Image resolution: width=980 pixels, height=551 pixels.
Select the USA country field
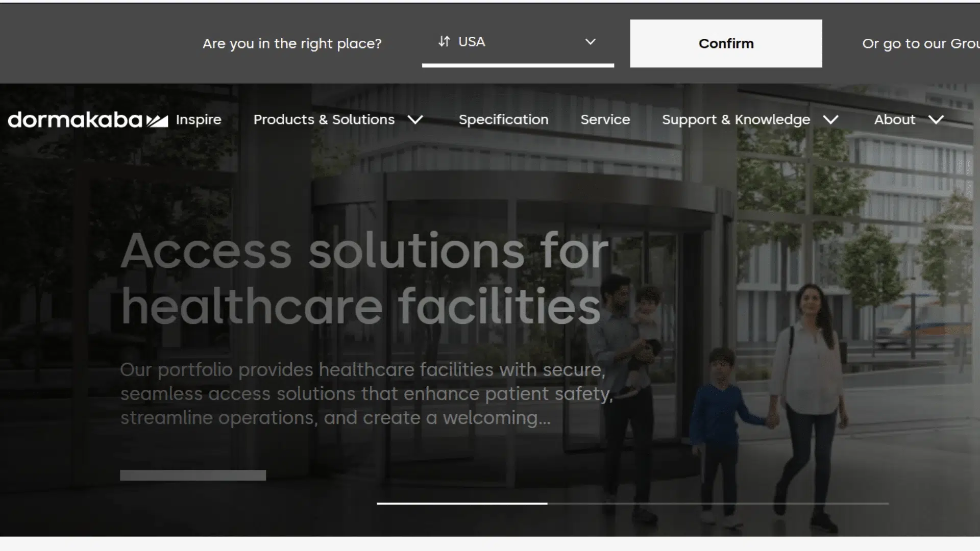coord(518,42)
